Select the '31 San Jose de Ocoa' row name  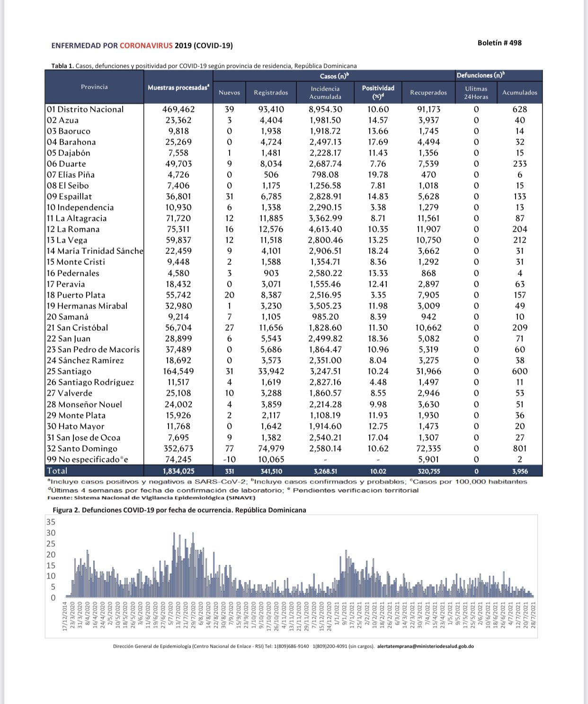click(x=83, y=437)
